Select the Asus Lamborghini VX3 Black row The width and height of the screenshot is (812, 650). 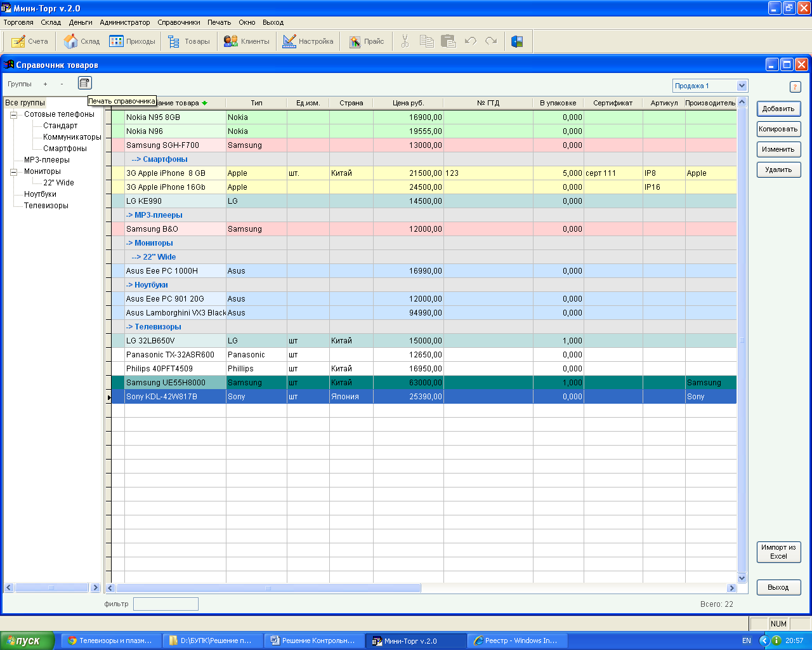[x=424, y=313]
